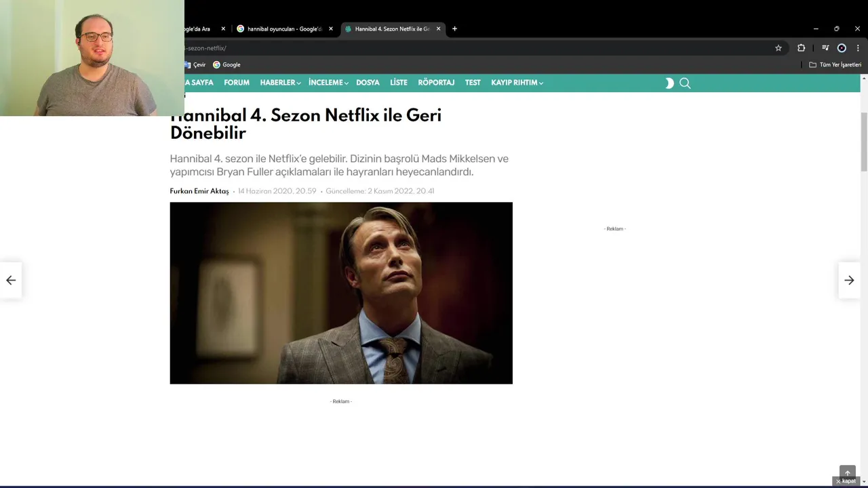Click the back-to-top arrow button
Screen dimensions: 868x488
point(847,472)
